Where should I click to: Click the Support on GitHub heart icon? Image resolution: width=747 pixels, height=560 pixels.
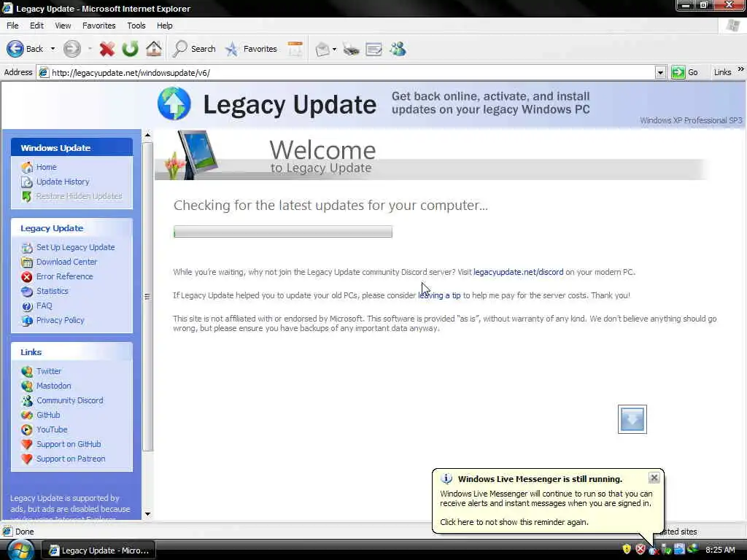(27, 444)
